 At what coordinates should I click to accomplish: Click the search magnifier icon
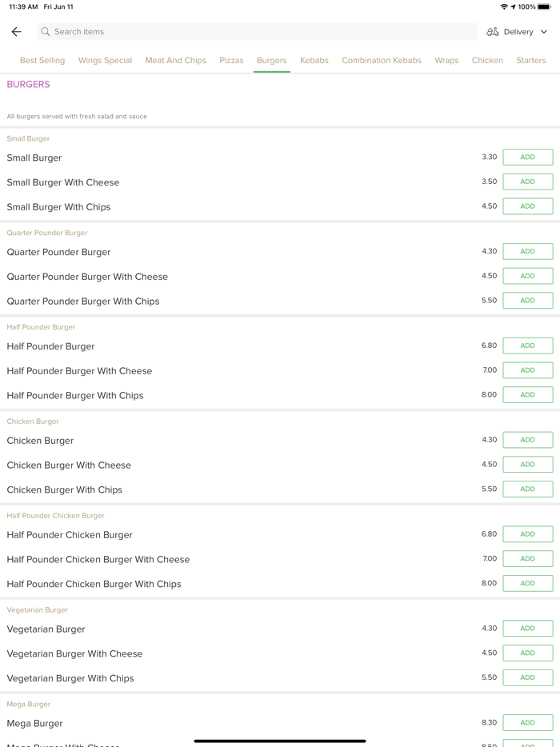pyautogui.click(x=46, y=32)
